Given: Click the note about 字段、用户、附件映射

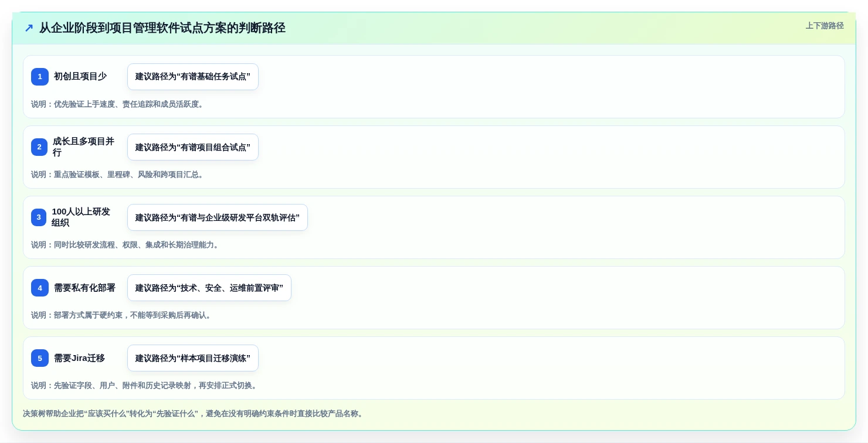Looking at the screenshot, I should (x=145, y=386).
